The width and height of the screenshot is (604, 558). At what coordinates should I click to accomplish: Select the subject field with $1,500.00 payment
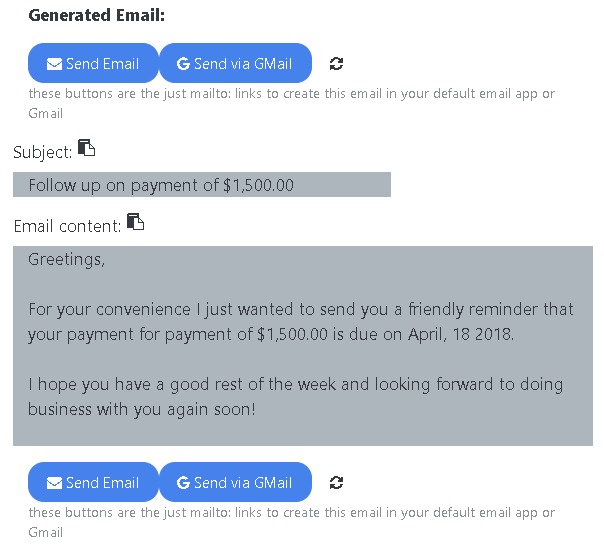point(202,184)
